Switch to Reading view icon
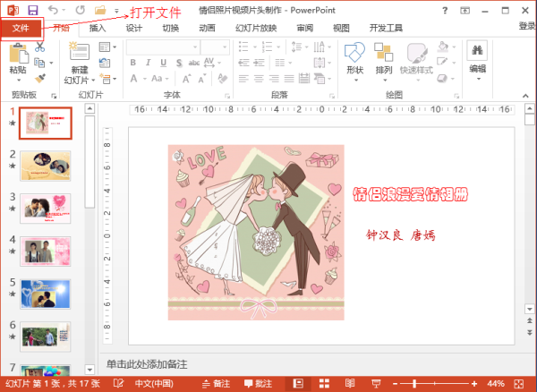 pyautogui.click(x=350, y=383)
